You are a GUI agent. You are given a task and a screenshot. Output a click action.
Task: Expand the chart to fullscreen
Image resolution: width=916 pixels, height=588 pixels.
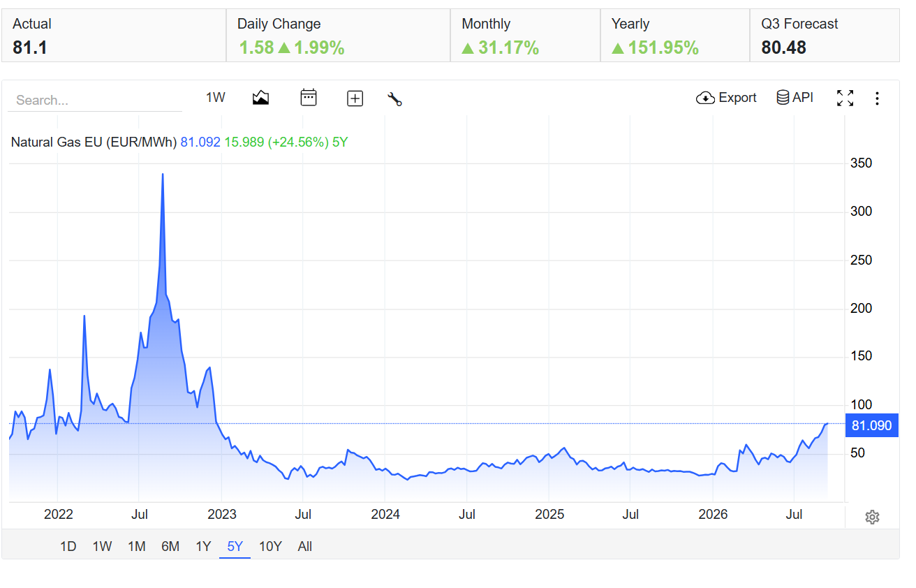tap(845, 98)
